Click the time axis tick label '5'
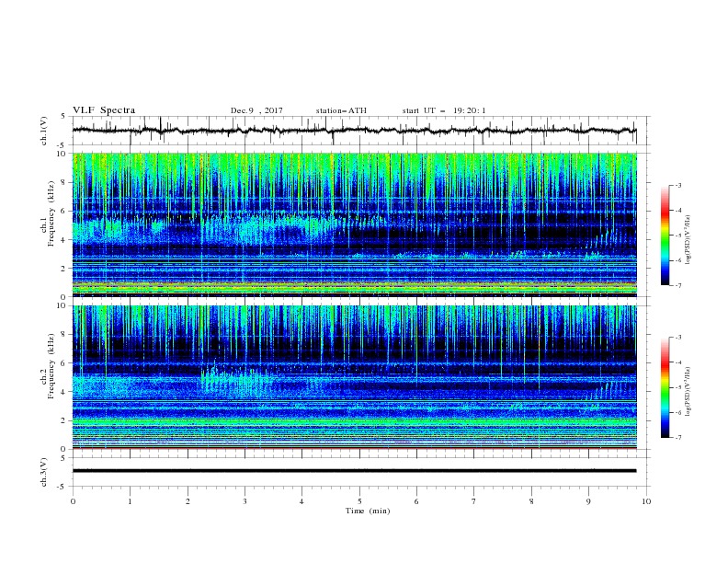This screenshot has height=563, width=728. (359, 501)
